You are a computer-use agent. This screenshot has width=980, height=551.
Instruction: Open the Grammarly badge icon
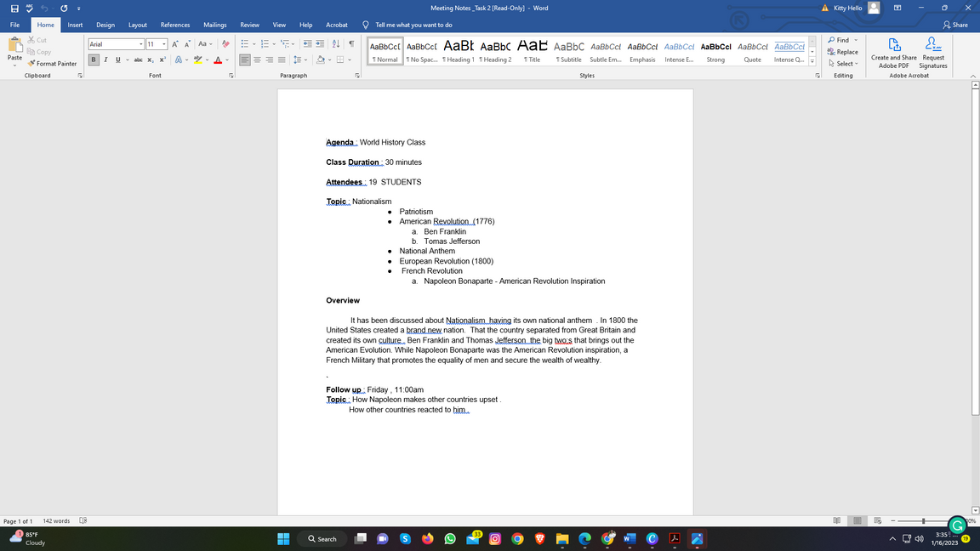pyautogui.click(x=957, y=525)
